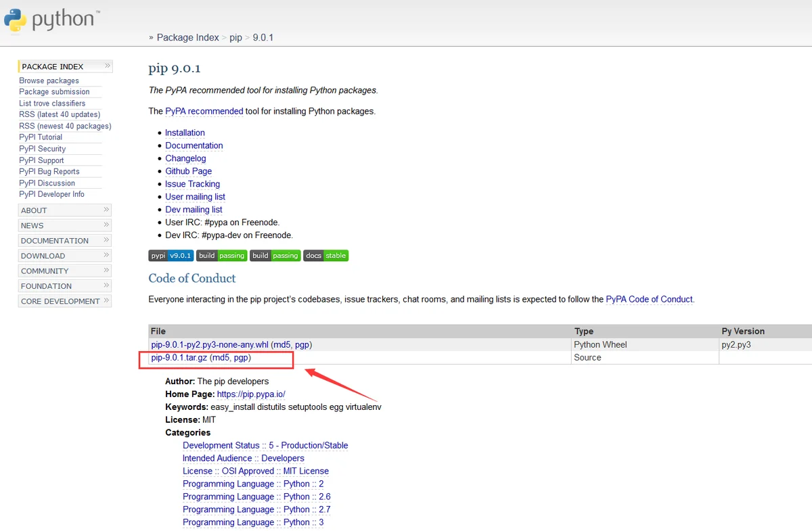Screen dimensions: 812x531
Task: Click the pgp link for the .whl file
Action: pyautogui.click(x=302, y=344)
